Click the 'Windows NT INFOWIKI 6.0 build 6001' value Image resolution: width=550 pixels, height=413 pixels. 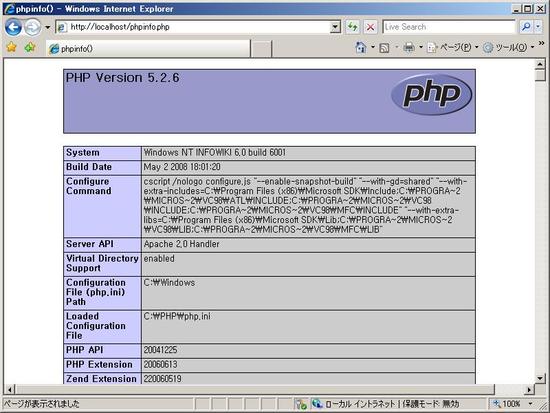[x=215, y=153]
